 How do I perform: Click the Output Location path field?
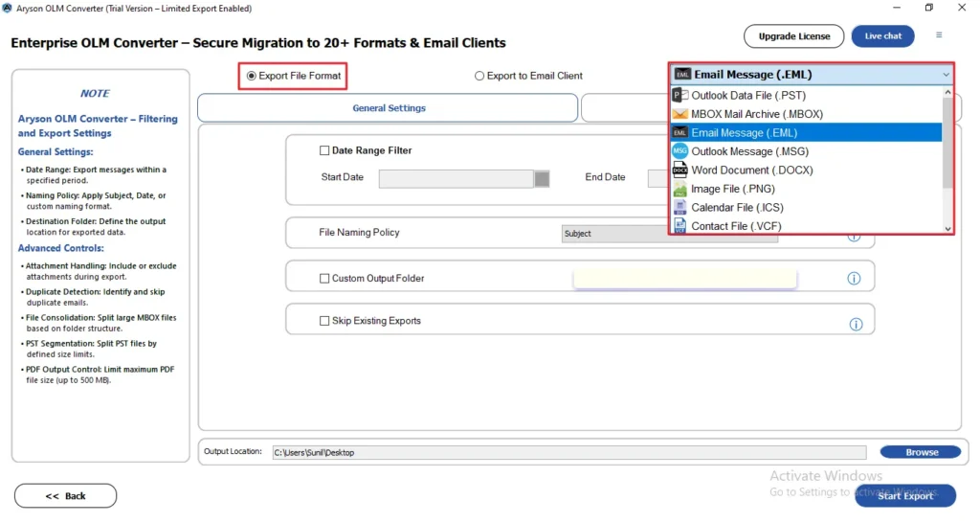coord(569,452)
